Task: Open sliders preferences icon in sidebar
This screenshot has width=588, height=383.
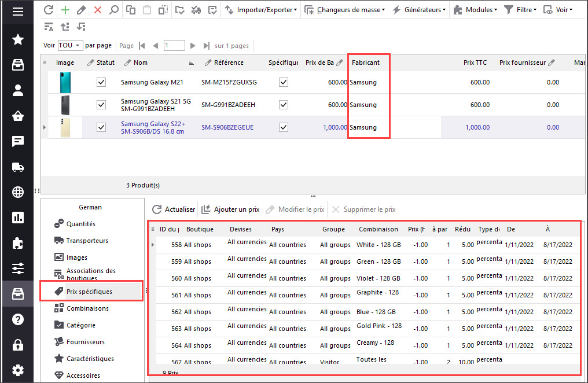Action: tap(17, 268)
